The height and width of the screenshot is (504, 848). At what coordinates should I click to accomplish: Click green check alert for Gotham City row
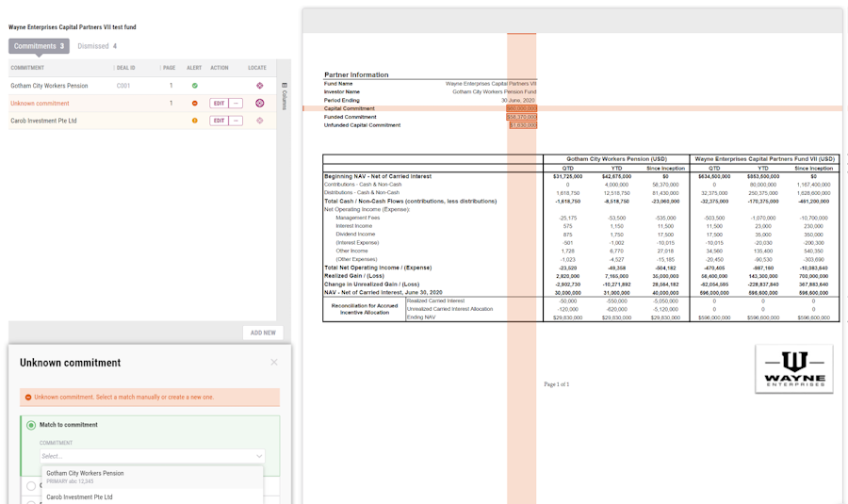pos(195,86)
